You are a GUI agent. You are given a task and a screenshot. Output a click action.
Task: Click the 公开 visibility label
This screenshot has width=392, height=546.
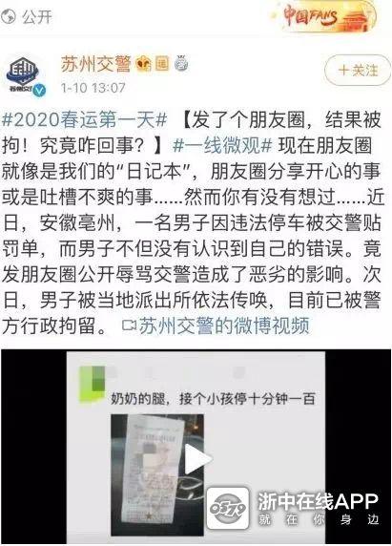(37, 17)
